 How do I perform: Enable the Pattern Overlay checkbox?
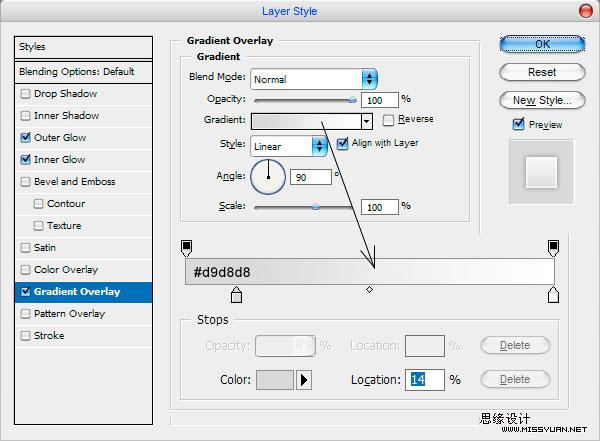25,314
